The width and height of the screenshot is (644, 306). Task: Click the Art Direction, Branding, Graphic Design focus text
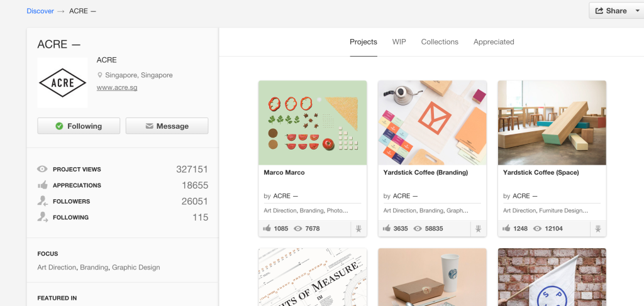pos(99,268)
